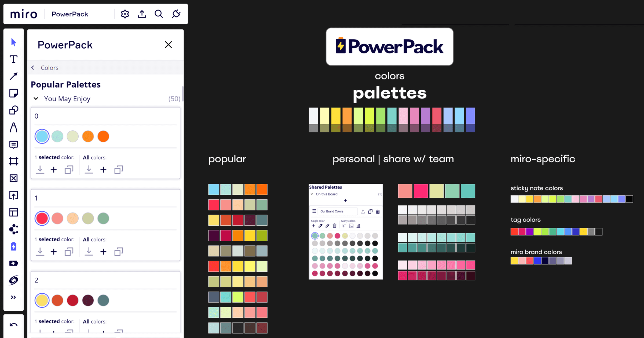Copy all colors of palette 0

click(119, 170)
